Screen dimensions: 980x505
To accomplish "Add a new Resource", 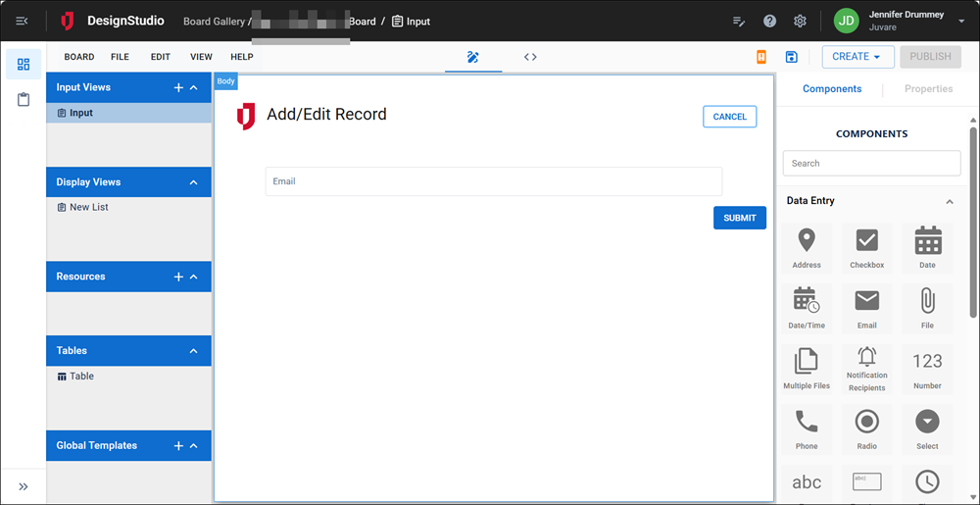I will pos(178,277).
